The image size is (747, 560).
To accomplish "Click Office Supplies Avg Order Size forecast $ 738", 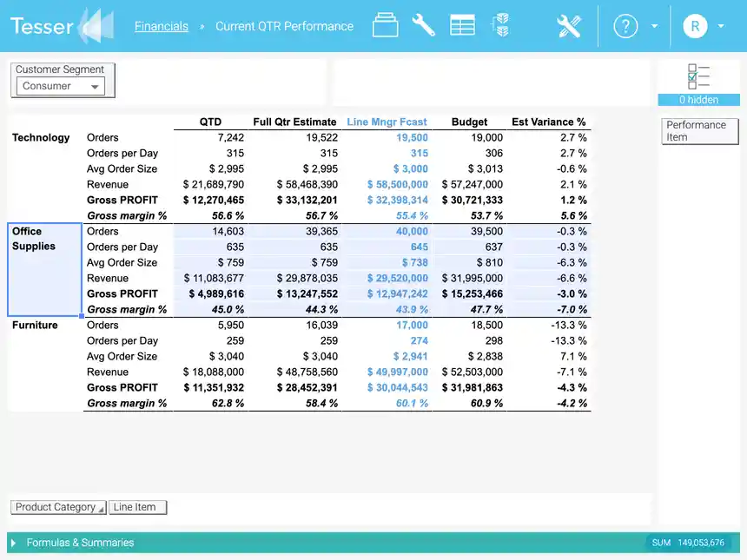I will click(x=414, y=262).
